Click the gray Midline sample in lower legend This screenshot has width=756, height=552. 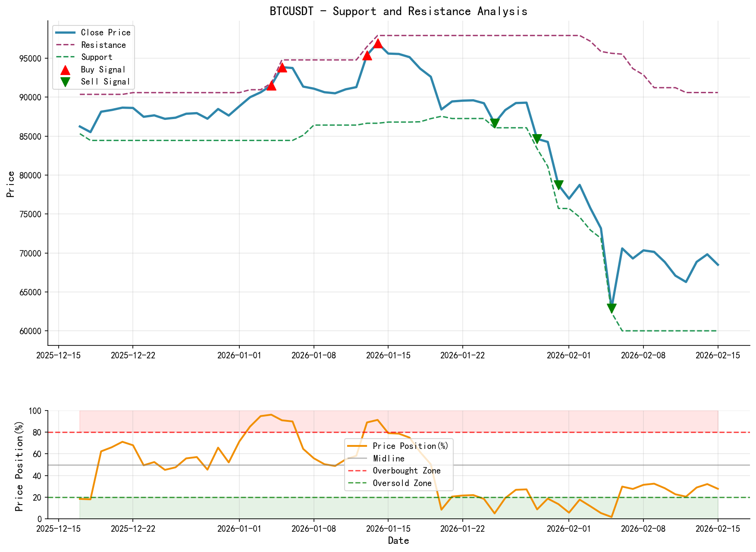tap(358, 458)
